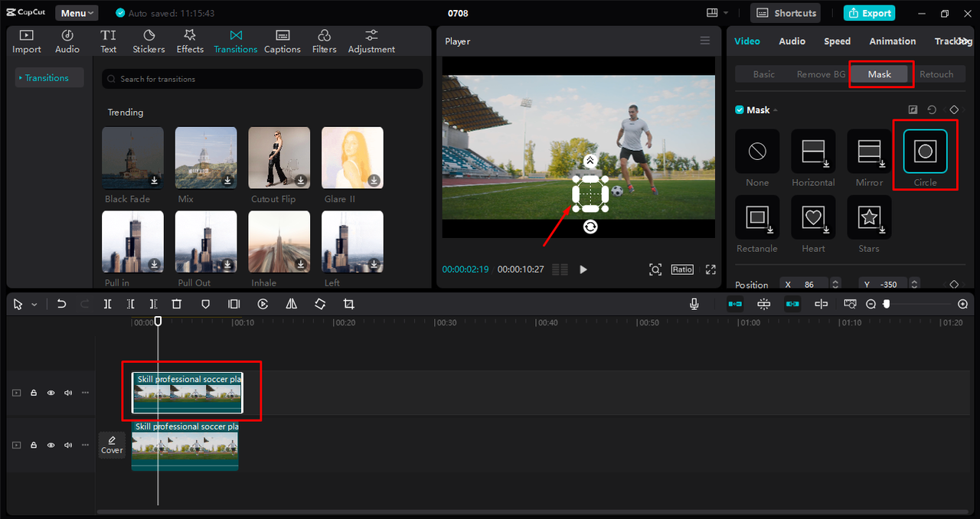Image resolution: width=980 pixels, height=519 pixels.
Task: Increase Position X stepper value
Action: (835, 282)
